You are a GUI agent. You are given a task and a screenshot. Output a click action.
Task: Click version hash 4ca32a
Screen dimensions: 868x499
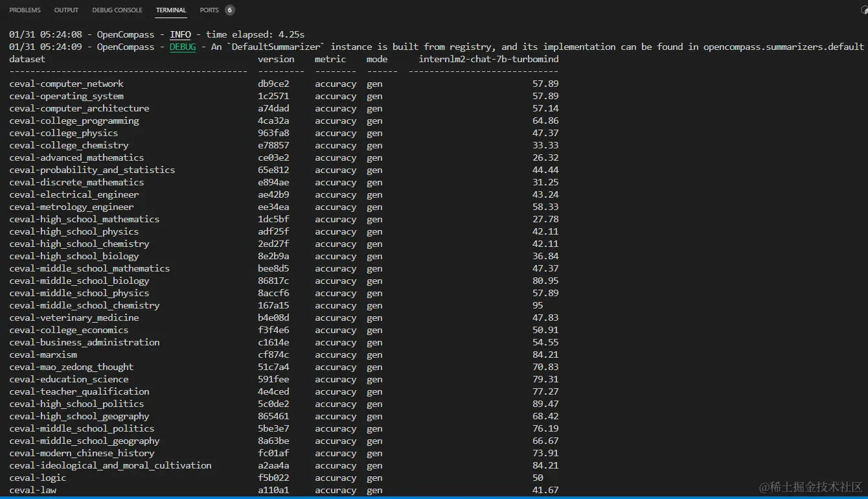[273, 121]
